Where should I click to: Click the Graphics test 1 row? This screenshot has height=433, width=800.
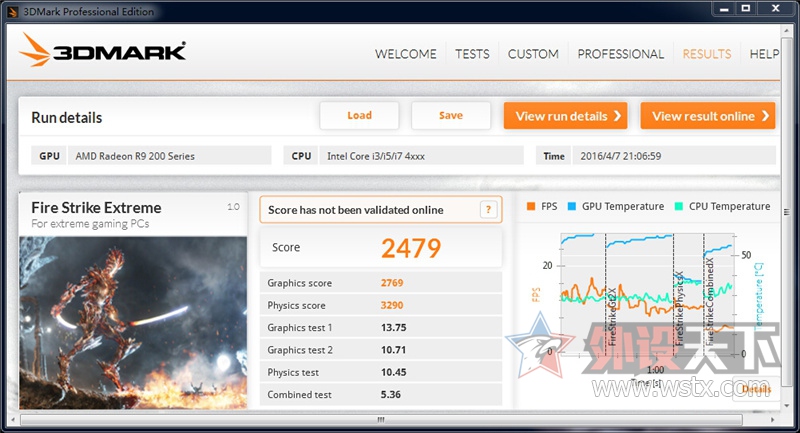click(x=381, y=327)
